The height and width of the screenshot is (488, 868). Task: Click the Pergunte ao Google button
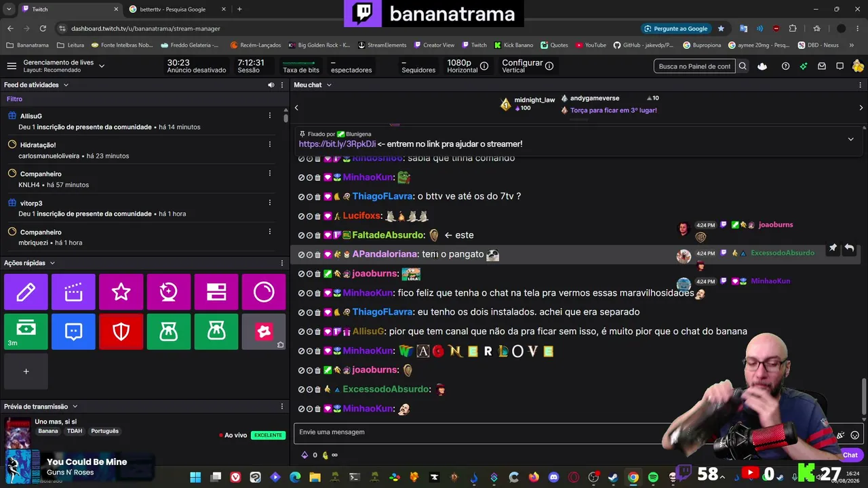(x=675, y=28)
